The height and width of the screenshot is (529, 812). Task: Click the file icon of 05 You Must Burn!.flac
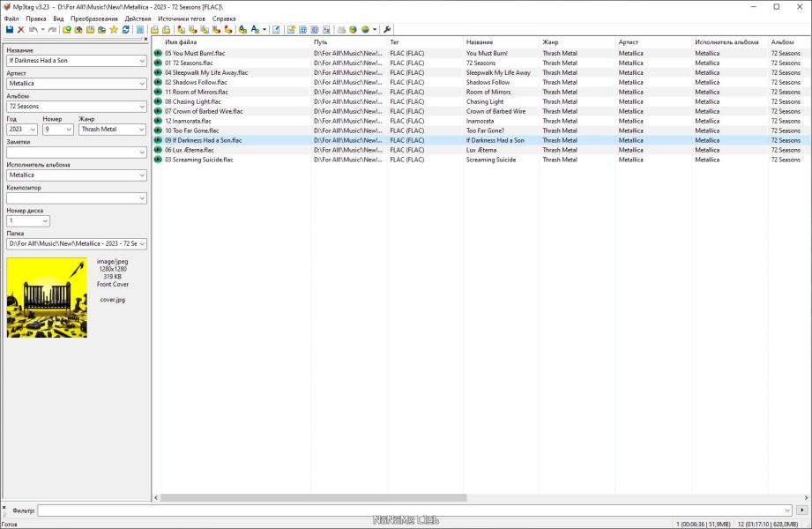(x=158, y=53)
